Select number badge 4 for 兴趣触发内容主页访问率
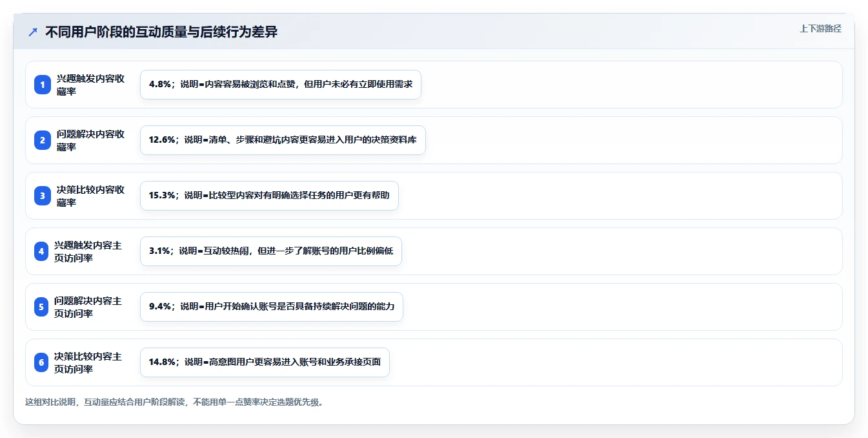The height and width of the screenshot is (438, 868). (x=43, y=251)
